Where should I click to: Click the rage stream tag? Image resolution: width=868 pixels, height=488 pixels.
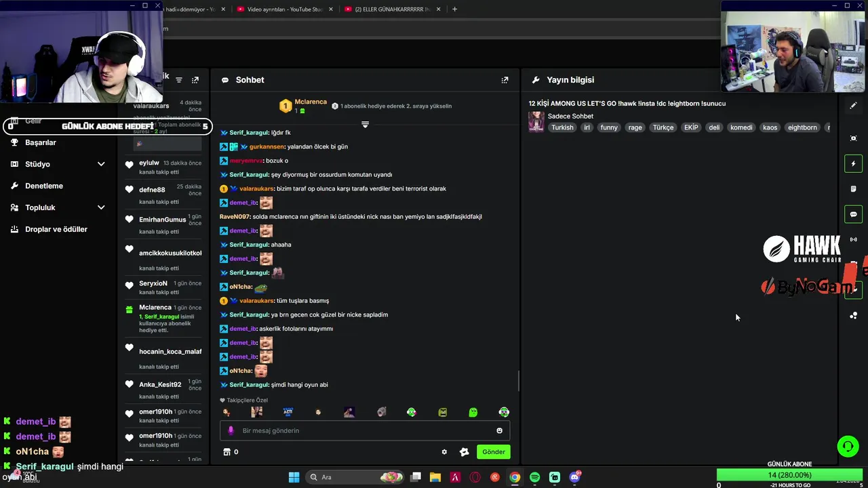635,127
